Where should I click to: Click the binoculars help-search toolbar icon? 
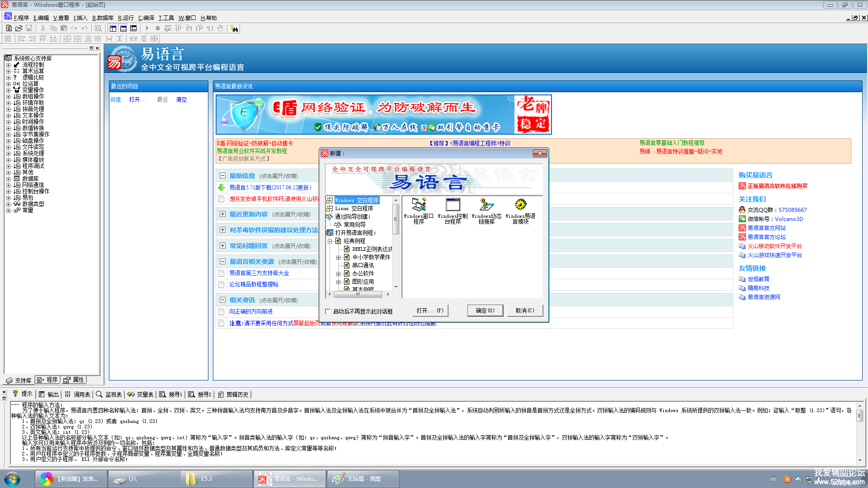tap(234, 28)
